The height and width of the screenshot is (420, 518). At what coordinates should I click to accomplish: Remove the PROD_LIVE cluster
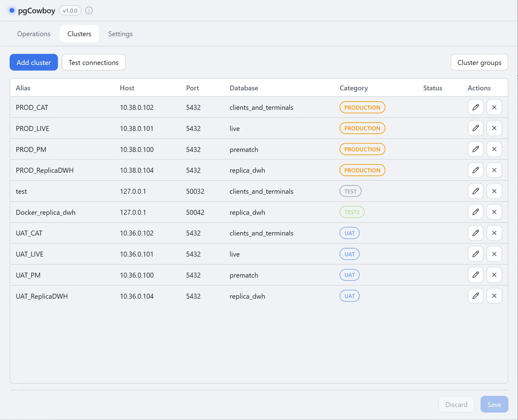coord(494,128)
